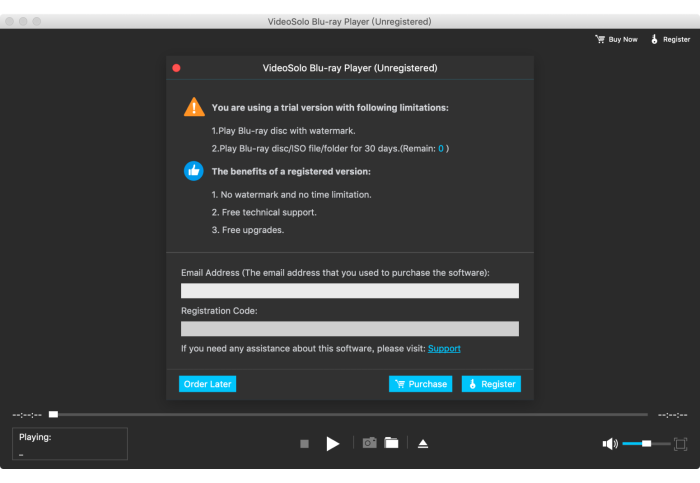This screenshot has height=483, width=700.
Task: Enter full screen with the fullscreen icon
Action: [680, 444]
